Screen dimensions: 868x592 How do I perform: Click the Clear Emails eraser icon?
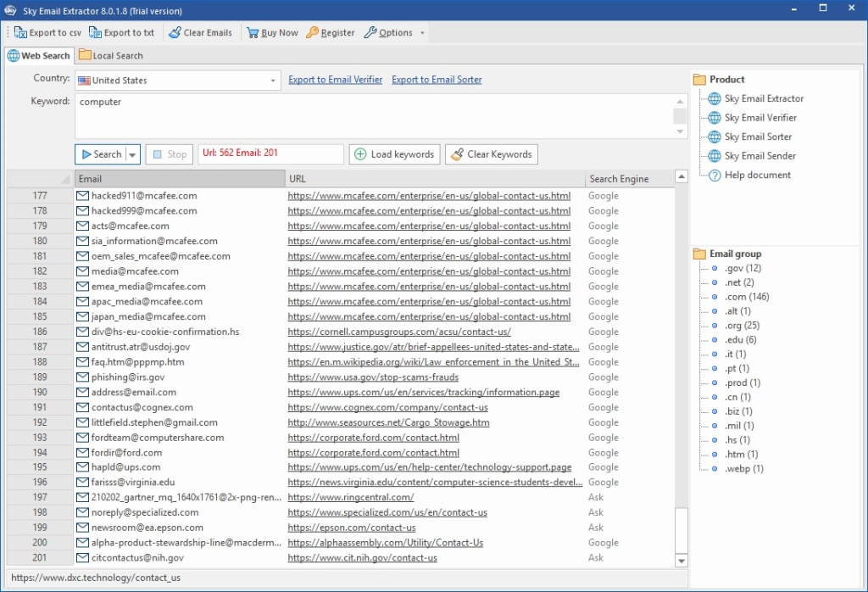[175, 33]
